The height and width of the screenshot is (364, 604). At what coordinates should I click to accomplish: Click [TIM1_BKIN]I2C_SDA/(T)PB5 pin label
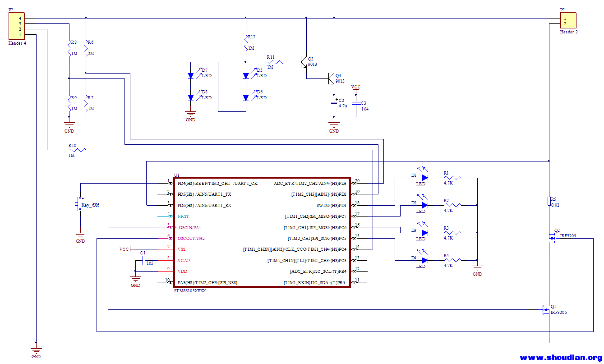point(315,282)
